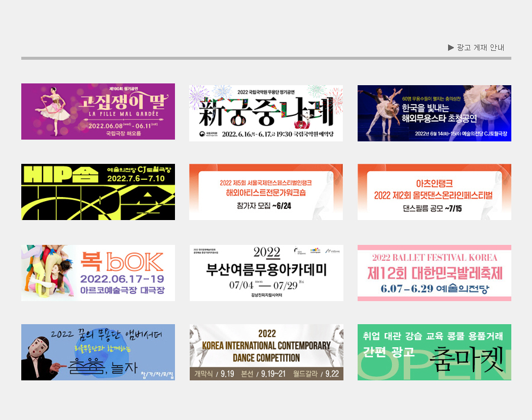Open the 제12회 대한민국발레축제 banner

[x=434, y=273]
